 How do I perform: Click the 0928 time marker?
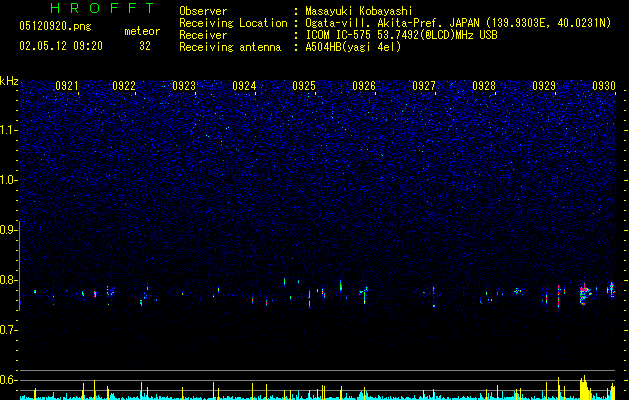[484, 86]
